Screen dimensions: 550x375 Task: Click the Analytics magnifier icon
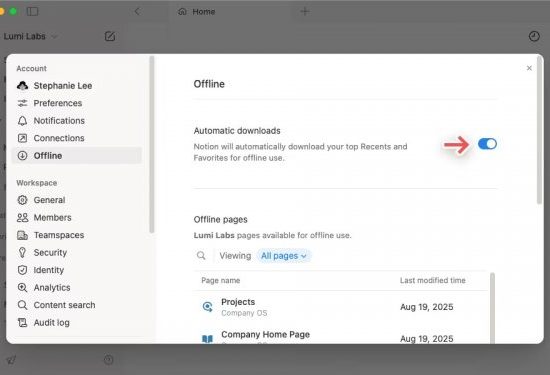tap(22, 288)
